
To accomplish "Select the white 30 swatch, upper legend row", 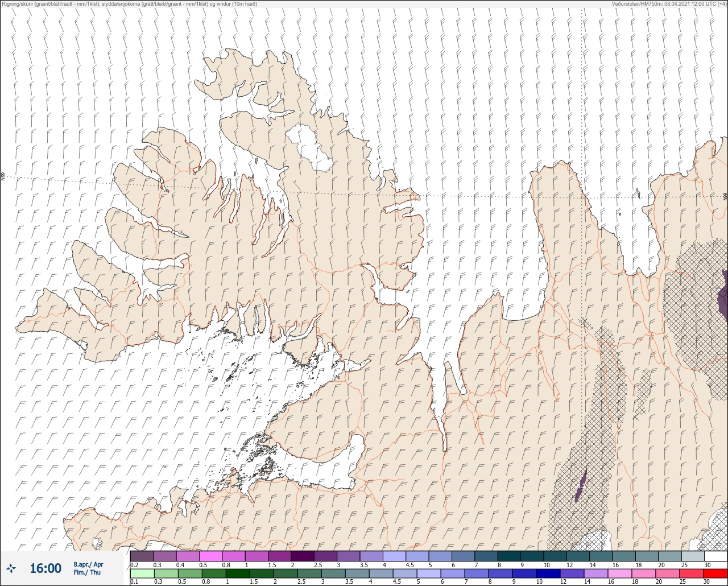I will click(715, 556).
